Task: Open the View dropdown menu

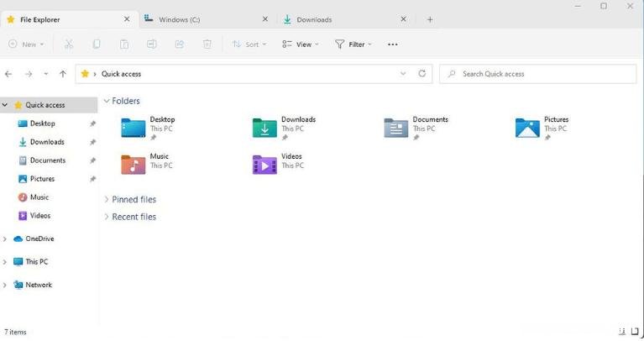Action: pos(301,44)
